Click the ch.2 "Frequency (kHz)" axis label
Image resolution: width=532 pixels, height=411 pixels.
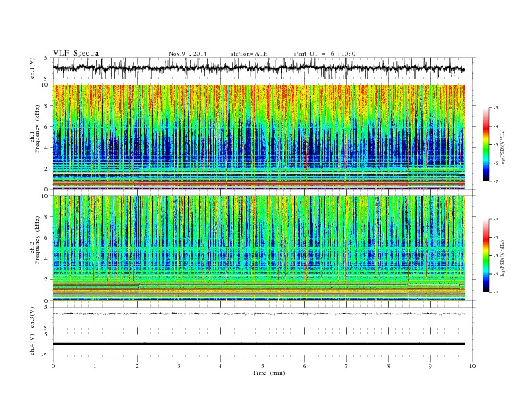pyautogui.click(x=38, y=240)
